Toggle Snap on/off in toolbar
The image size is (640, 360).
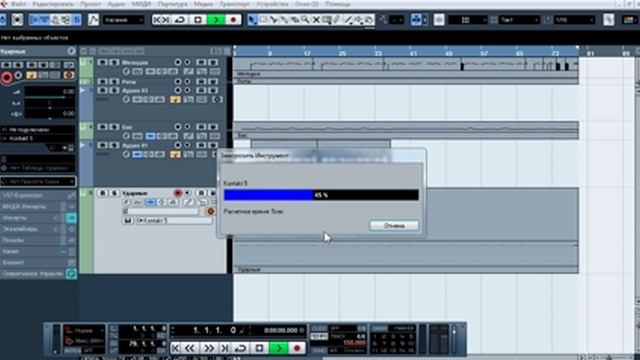pos(439,20)
